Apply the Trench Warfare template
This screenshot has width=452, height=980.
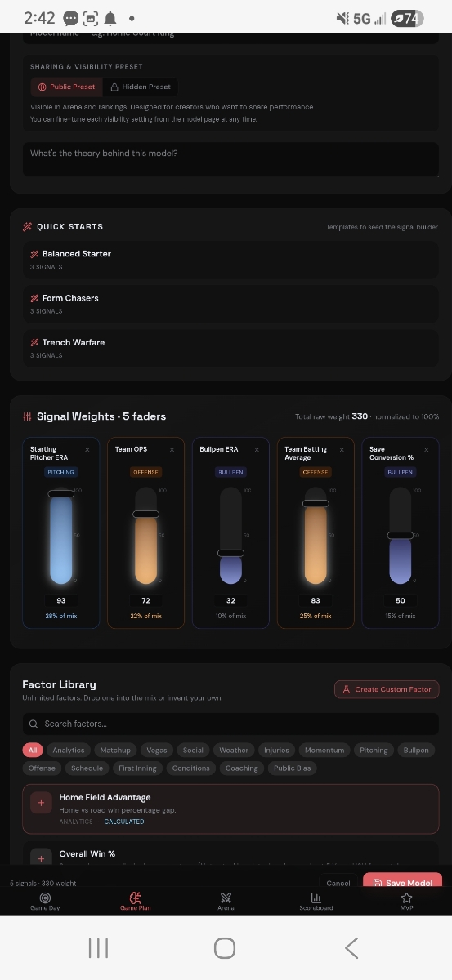tap(230, 348)
